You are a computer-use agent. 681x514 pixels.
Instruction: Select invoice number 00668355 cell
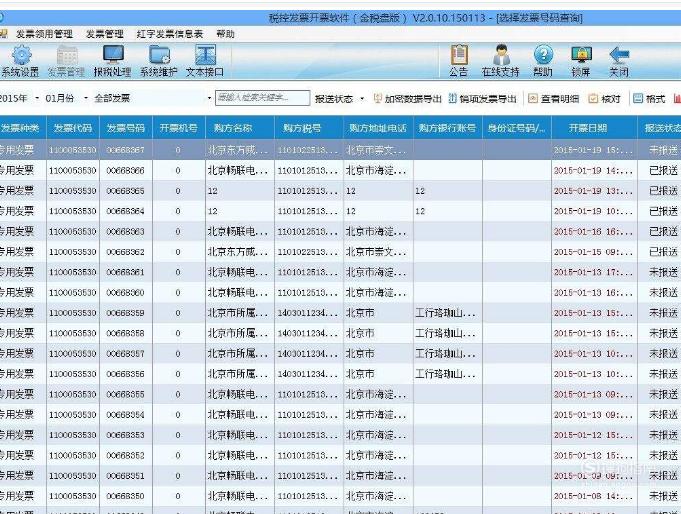tap(126, 395)
